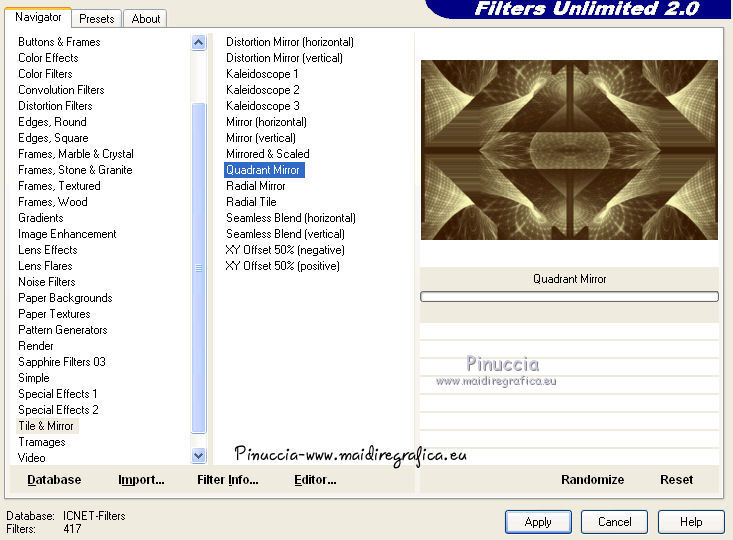Image resolution: width=733 pixels, height=540 pixels.
Task: Choose the Kaleidoscope 3 filter
Action: point(263,106)
